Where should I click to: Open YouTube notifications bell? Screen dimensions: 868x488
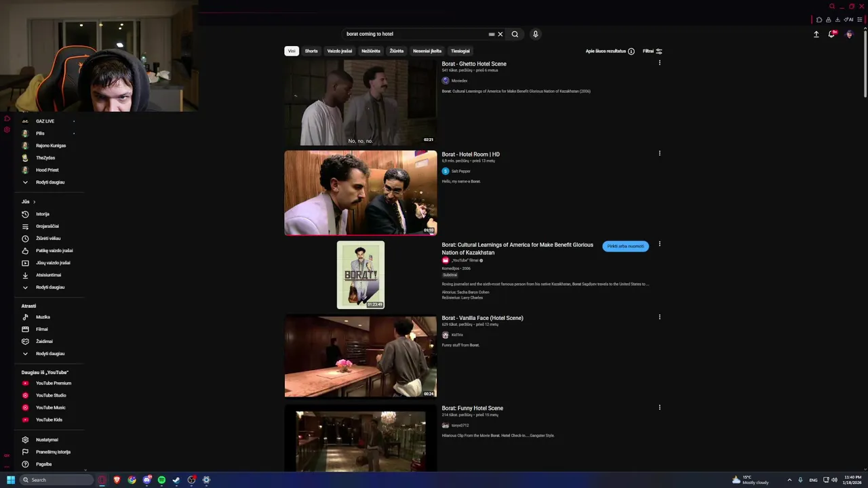click(831, 34)
